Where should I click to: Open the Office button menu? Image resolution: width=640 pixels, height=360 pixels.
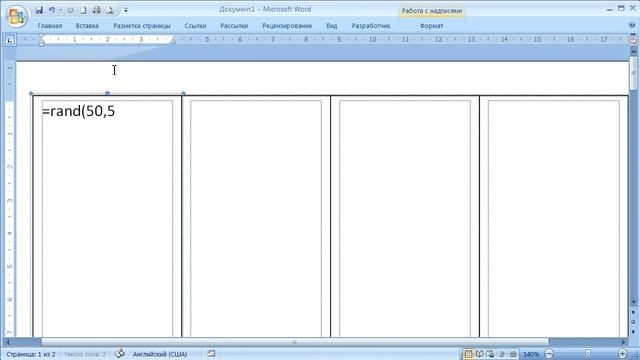pyautogui.click(x=16, y=16)
